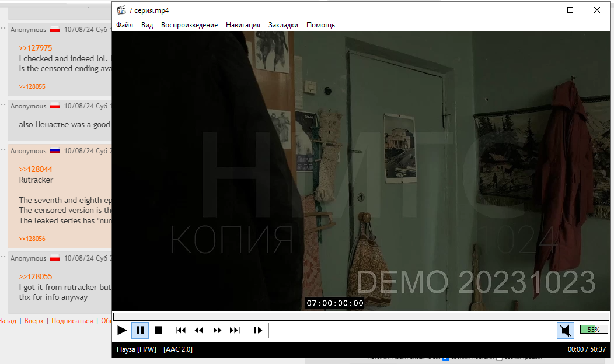Image resolution: width=614 pixels, height=364 pixels.
Task: Click Anonymous name on the Rutracker post
Action: (x=28, y=151)
